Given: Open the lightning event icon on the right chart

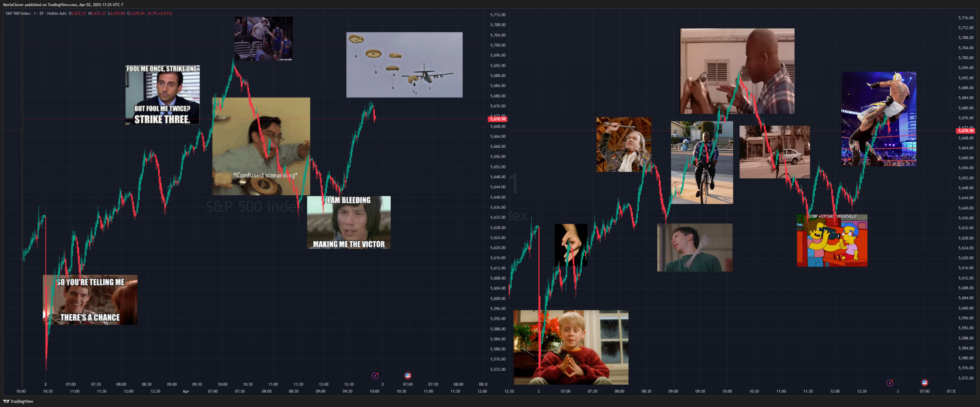Looking at the screenshot, I should pyautogui.click(x=889, y=383).
